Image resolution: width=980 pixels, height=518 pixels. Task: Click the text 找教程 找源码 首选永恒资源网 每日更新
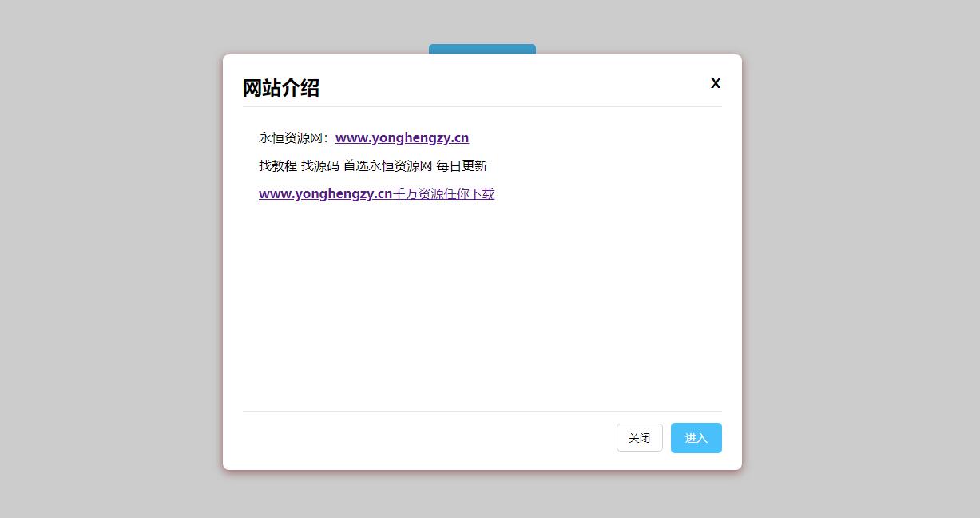(373, 165)
